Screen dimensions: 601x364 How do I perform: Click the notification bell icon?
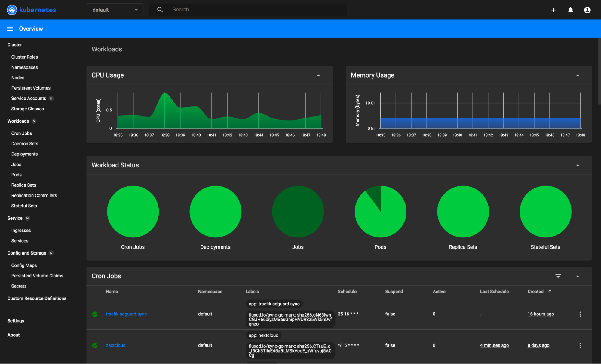click(x=571, y=9)
